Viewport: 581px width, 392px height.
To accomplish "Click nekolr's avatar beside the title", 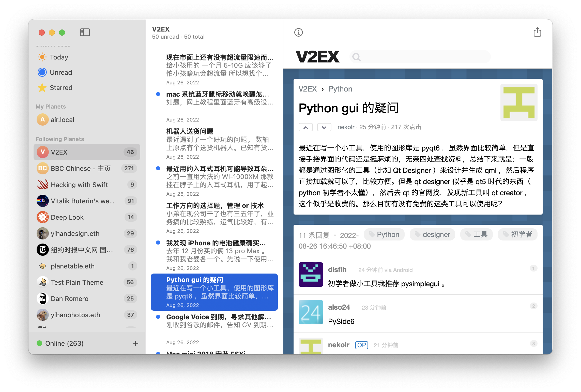I will (x=519, y=102).
